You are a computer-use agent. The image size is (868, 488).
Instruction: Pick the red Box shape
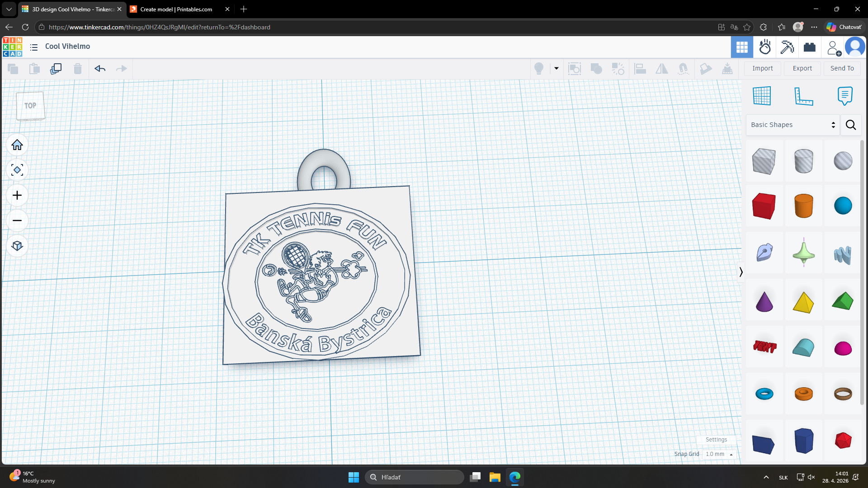click(764, 206)
